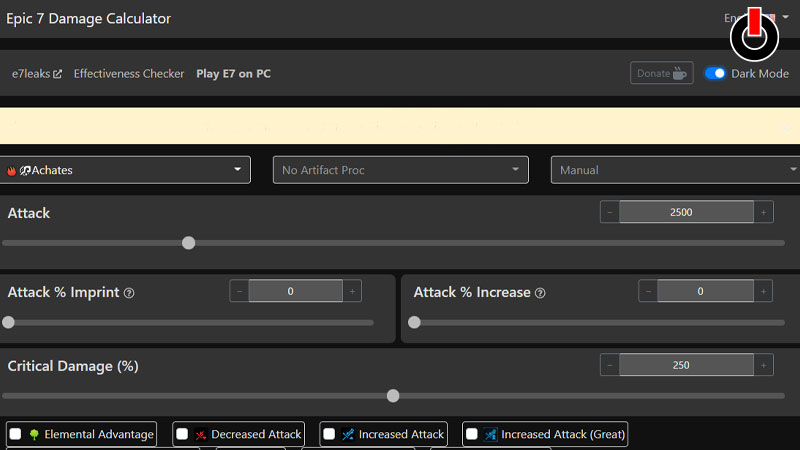Open the e7leaks external link

pos(36,74)
